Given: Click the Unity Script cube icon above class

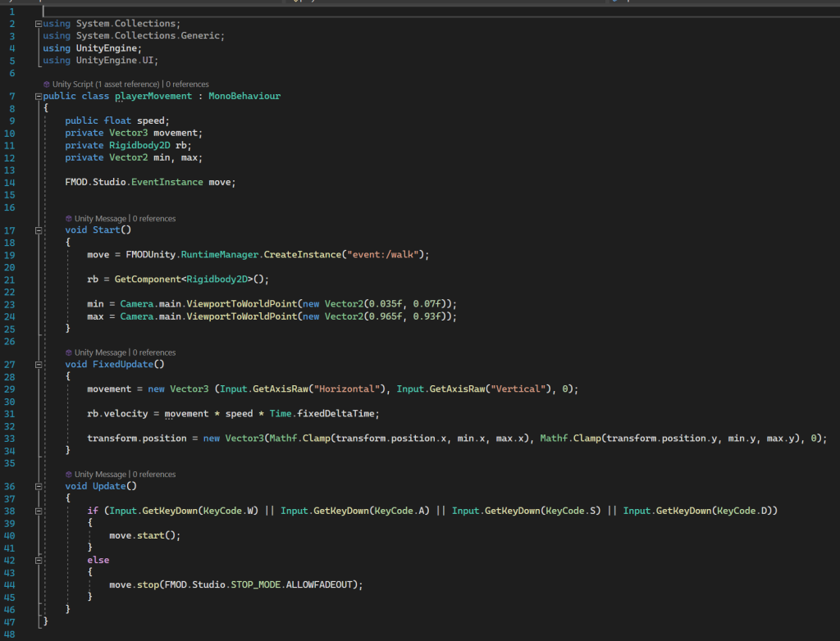Looking at the screenshot, I should click(x=46, y=84).
